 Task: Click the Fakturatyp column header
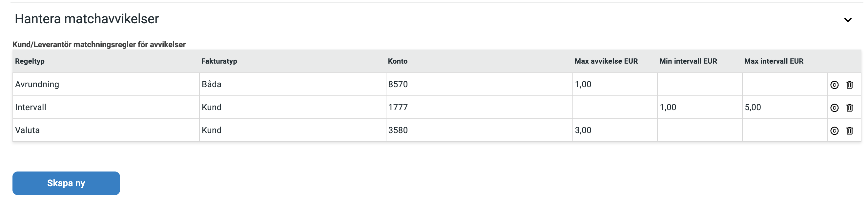219,61
